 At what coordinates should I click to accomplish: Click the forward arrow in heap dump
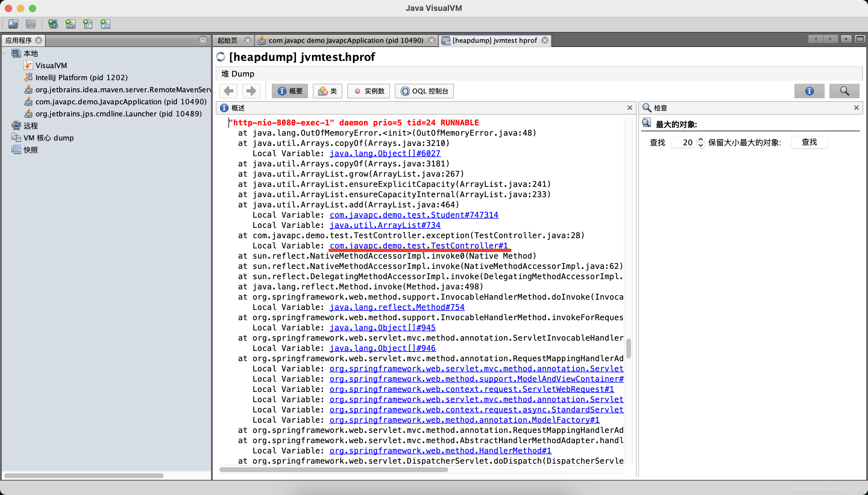pyautogui.click(x=251, y=91)
